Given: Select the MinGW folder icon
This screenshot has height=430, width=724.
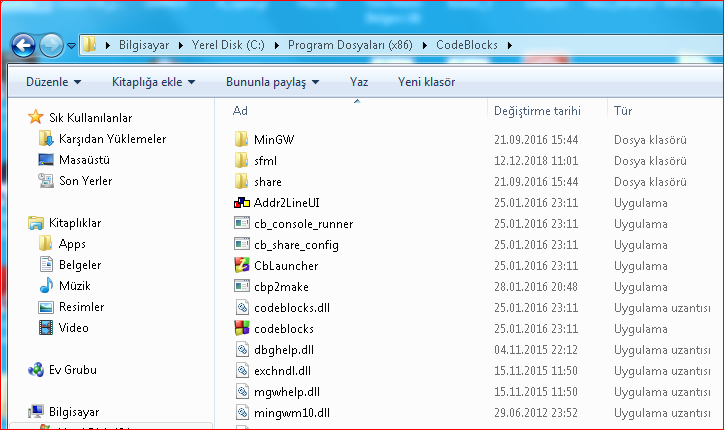Looking at the screenshot, I should tap(241, 139).
